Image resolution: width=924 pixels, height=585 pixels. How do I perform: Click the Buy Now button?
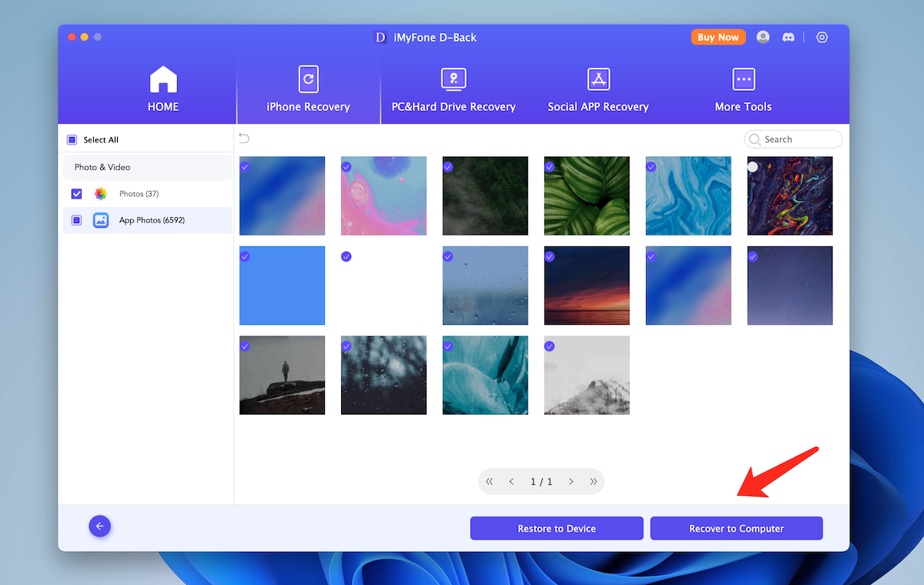click(718, 37)
